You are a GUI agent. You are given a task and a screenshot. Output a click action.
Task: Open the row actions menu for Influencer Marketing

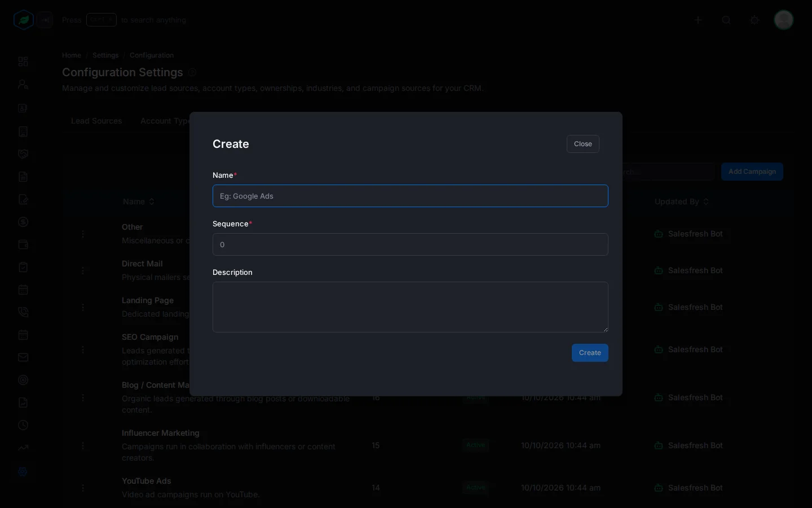83,446
